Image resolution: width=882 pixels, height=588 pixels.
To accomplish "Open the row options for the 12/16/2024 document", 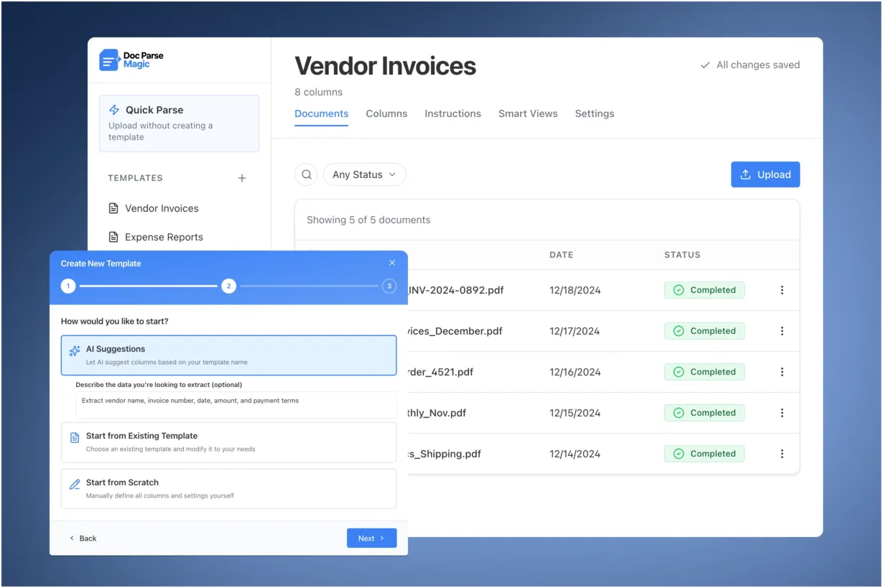I will tap(781, 372).
